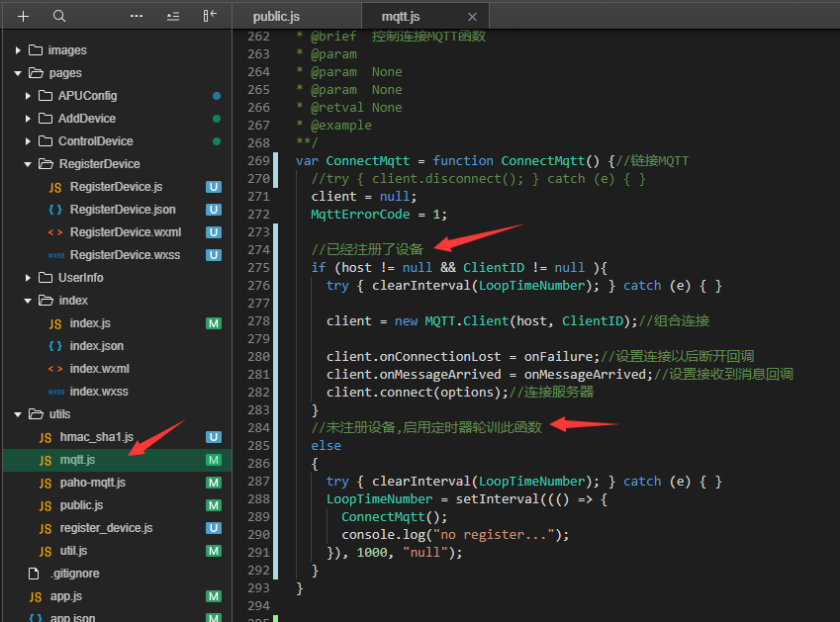Image resolution: width=840 pixels, height=622 pixels.
Task: Collapse the RegisterDevice folder
Action: (28, 164)
